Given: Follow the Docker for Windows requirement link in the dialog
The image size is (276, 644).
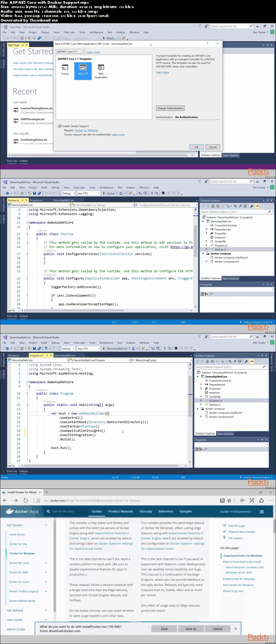Looking at the screenshot, I should [x=87, y=130].
